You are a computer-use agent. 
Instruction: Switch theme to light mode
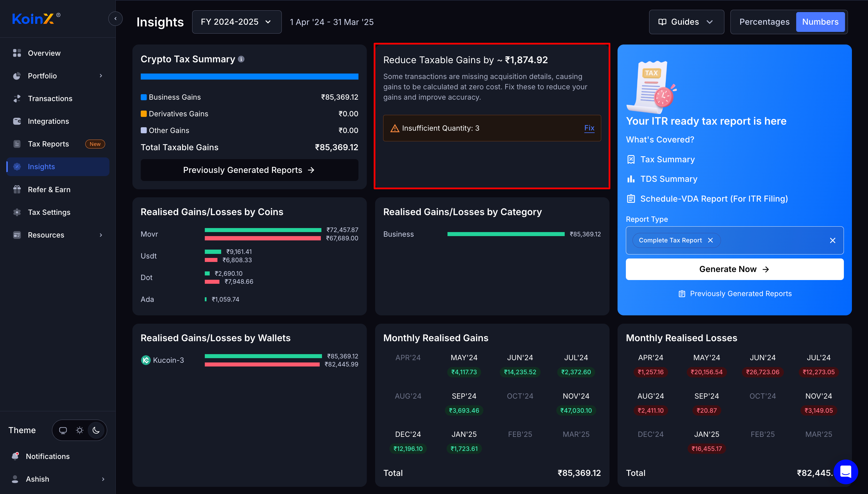pos(79,430)
